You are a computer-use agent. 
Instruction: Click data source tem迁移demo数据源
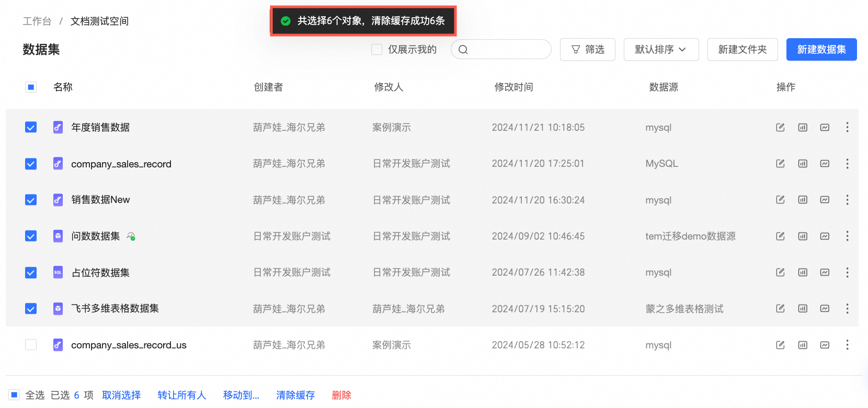click(690, 236)
